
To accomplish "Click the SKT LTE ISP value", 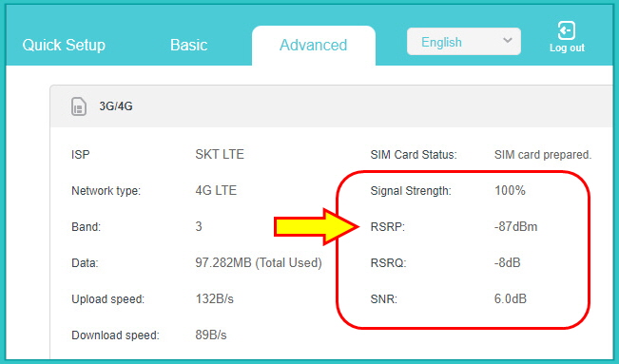I will [x=220, y=154].
